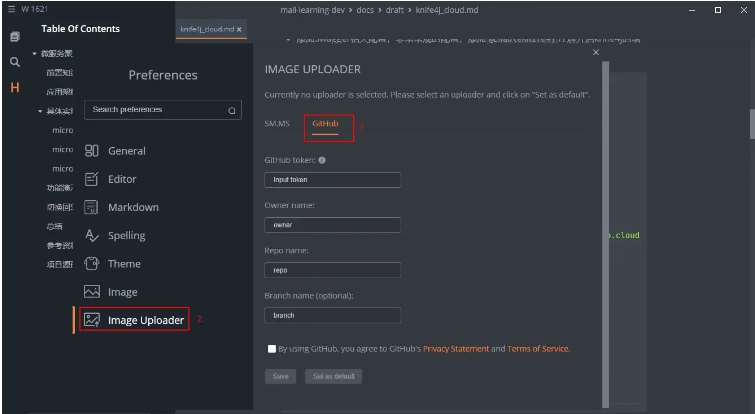The image size is (755, 414).
Task: Collapse the first table of contents node
Action: [x=34, y=53]
